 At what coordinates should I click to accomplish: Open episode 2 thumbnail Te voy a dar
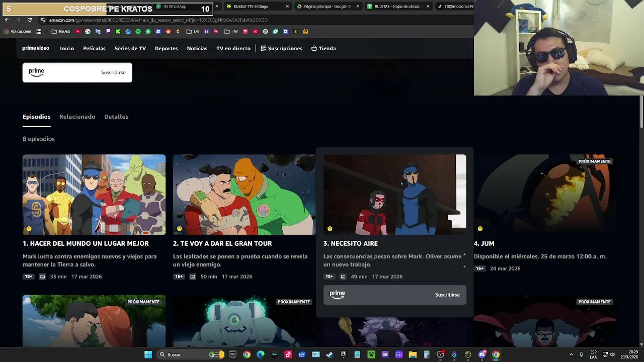pos(244,195)
